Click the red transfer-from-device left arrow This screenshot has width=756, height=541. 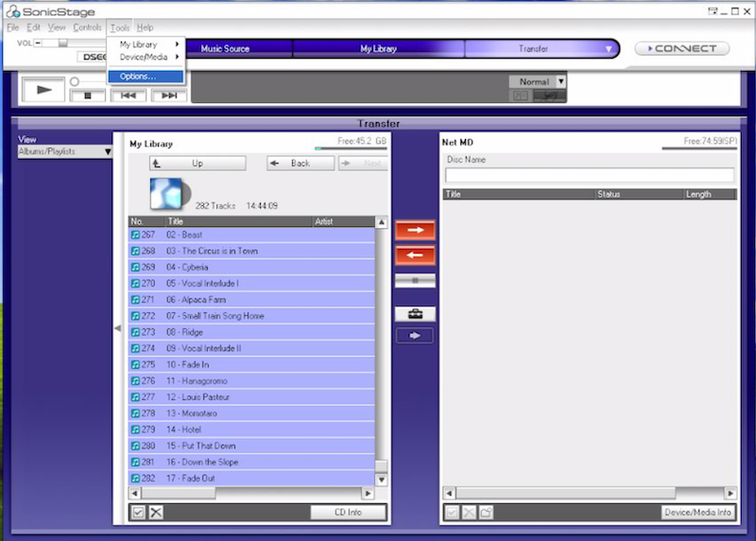pos(415,255)
